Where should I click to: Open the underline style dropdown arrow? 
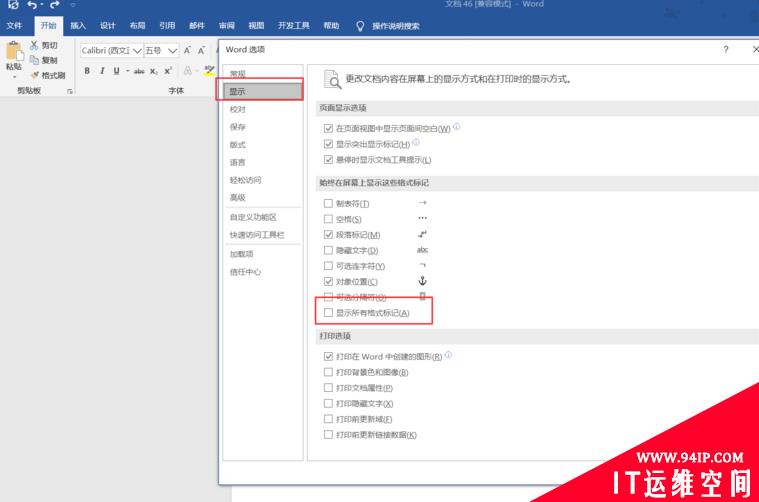[x=127, y=71]
